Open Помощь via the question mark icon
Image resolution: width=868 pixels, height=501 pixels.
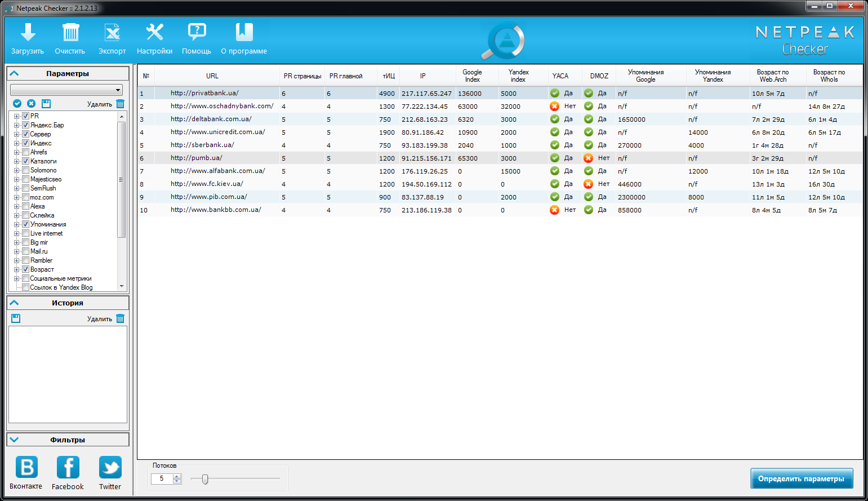[x=196, y=32]
